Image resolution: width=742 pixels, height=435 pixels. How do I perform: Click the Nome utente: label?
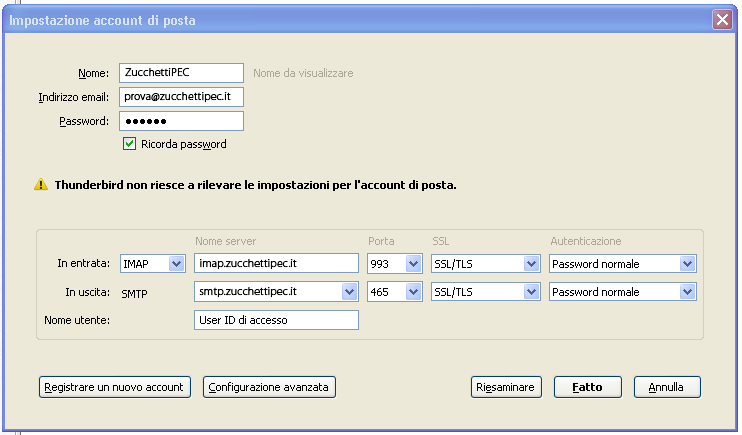77,320
